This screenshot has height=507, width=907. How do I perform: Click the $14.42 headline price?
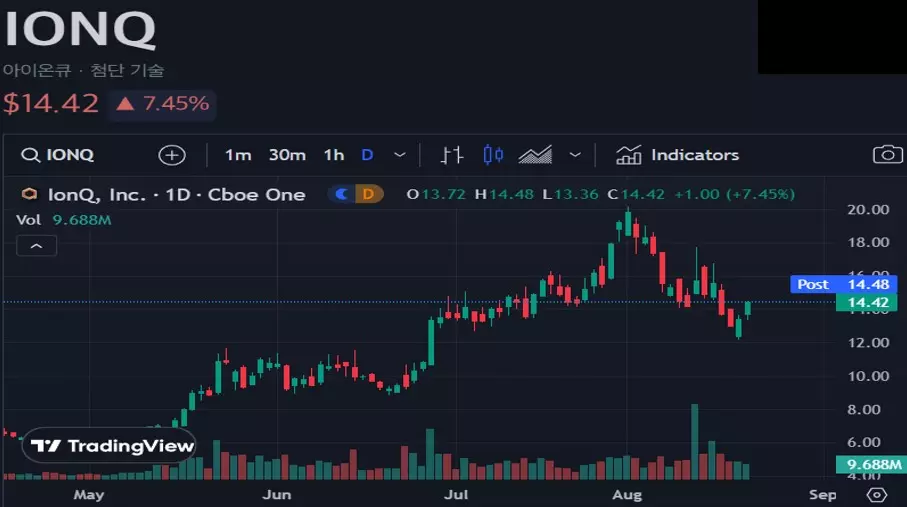click(51, 104)
